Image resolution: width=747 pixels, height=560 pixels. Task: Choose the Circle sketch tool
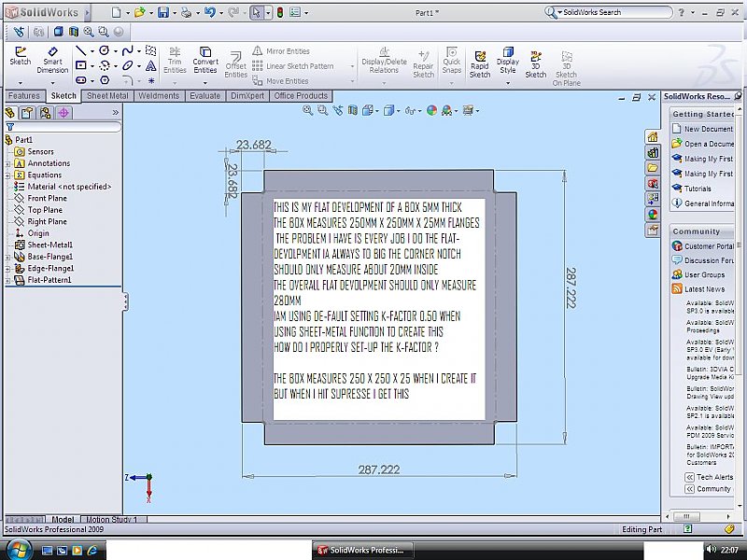105,50
